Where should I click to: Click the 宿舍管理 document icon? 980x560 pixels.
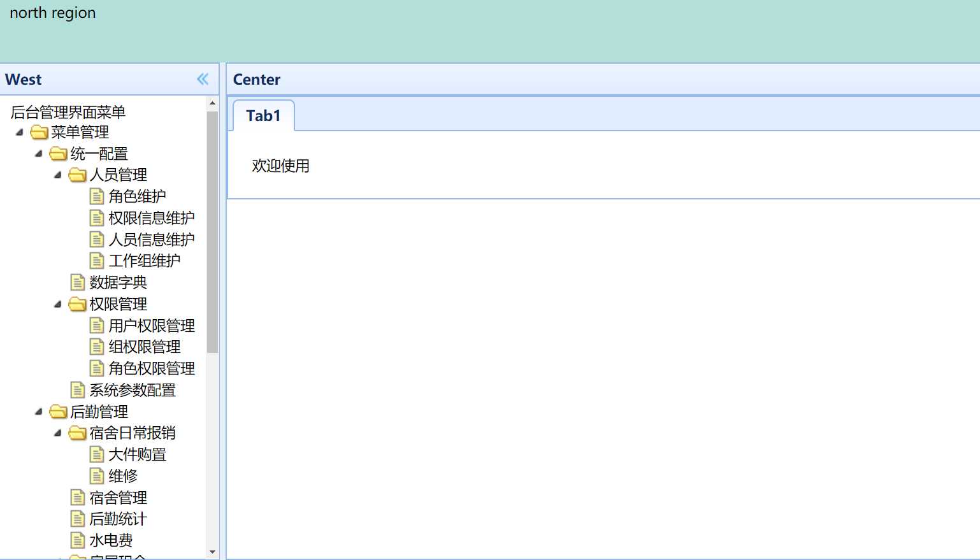(78, 498)
